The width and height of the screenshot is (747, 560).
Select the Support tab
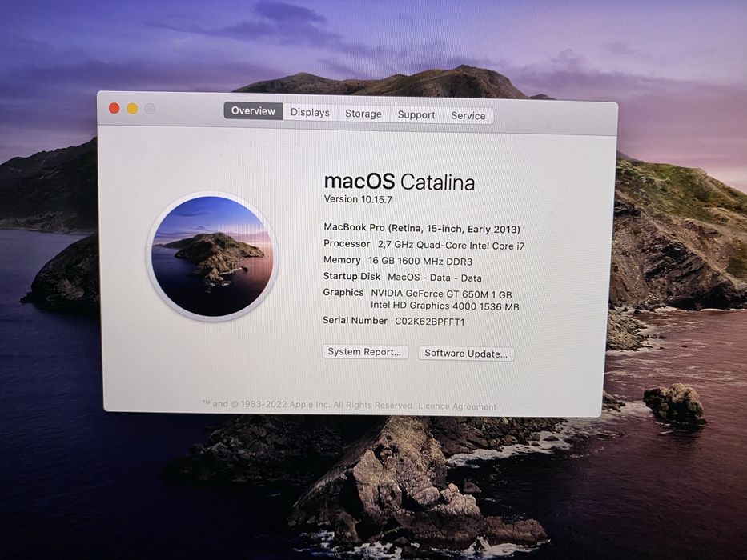coord(416,114)
